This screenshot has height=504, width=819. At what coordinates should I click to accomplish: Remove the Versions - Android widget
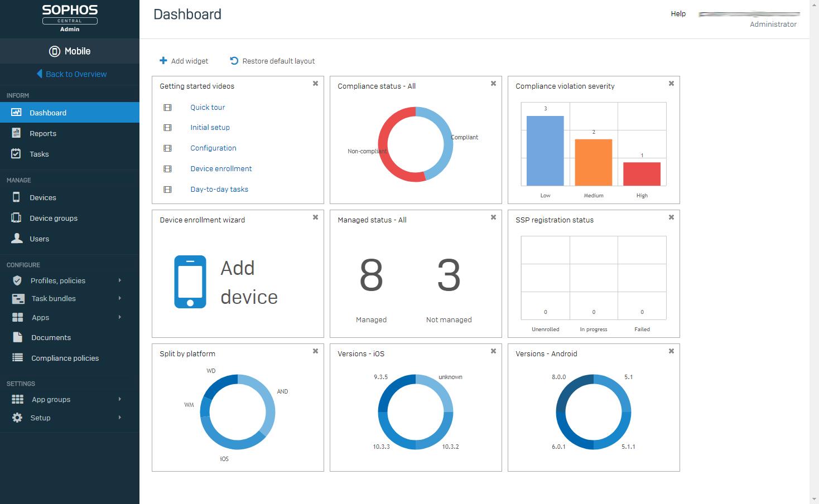click(671, 351)
